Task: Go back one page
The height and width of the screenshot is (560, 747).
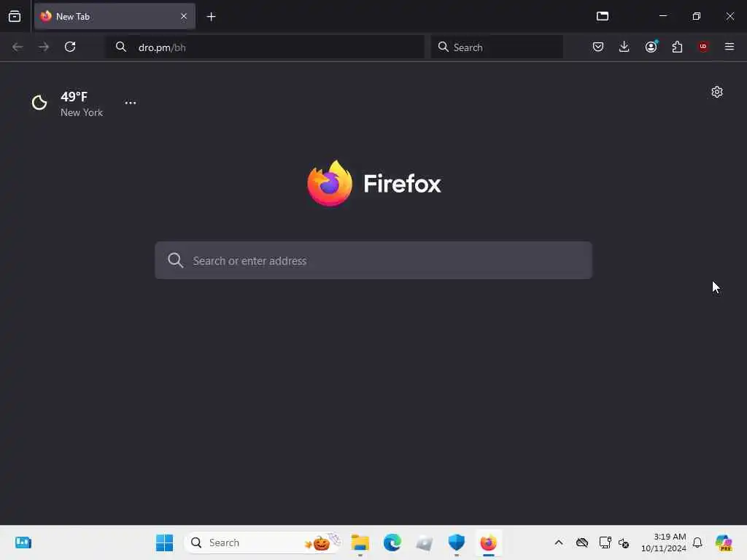Action: (18, 47)
